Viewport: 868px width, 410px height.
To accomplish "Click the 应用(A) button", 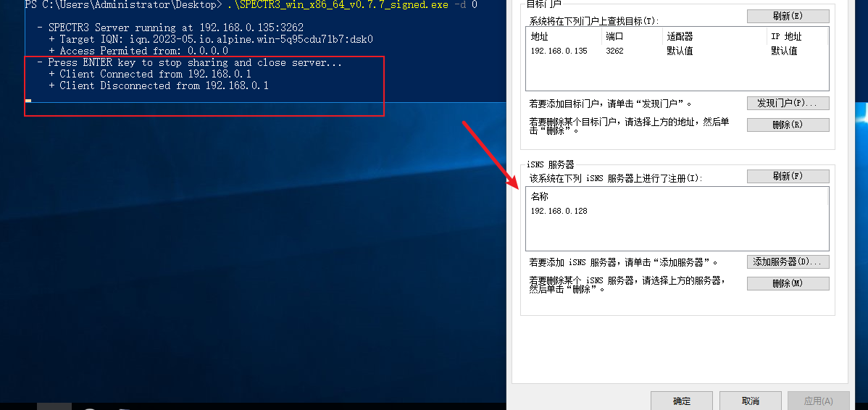I will pos(818,401).
